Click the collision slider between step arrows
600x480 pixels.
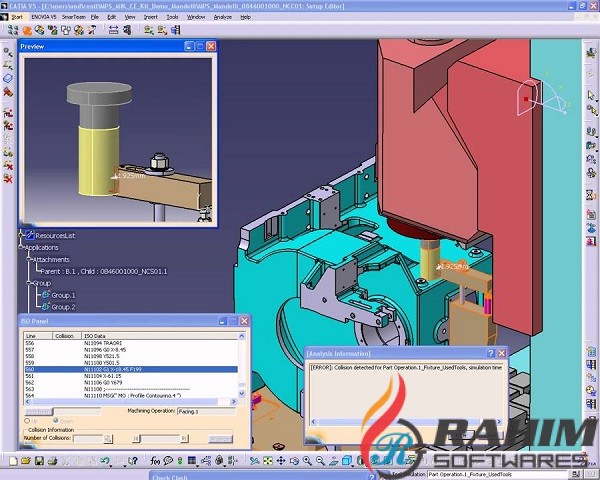pyautogui.click(x=160, y=438)
